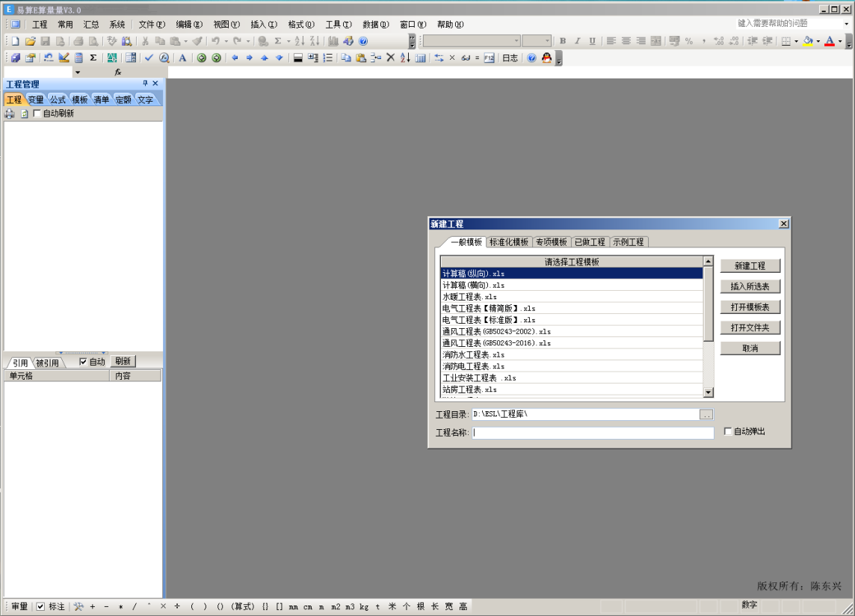Switch to the 被引用 tab

point(47,363)
